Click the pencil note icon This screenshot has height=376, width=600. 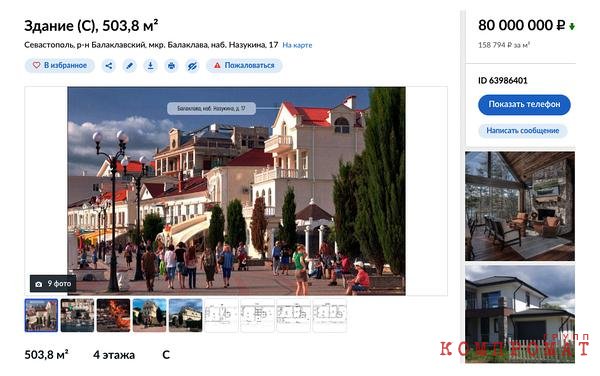130,65
